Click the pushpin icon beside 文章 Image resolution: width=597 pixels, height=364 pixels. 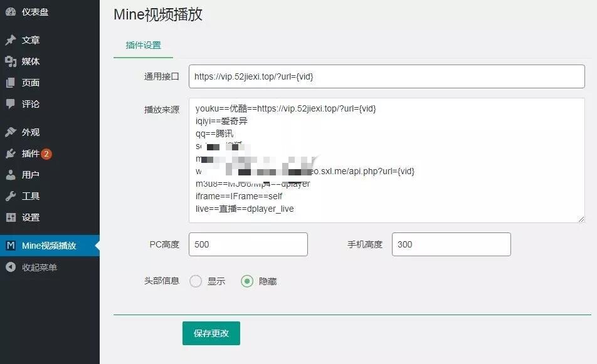[x=11, y=39]
